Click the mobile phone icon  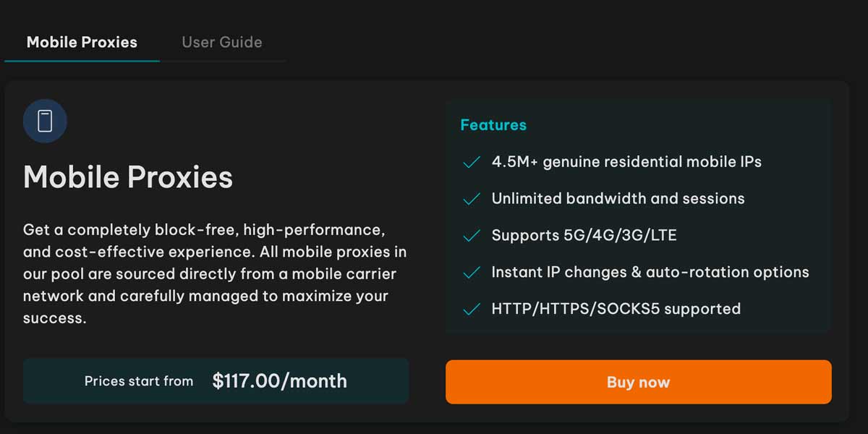(45, 121)
